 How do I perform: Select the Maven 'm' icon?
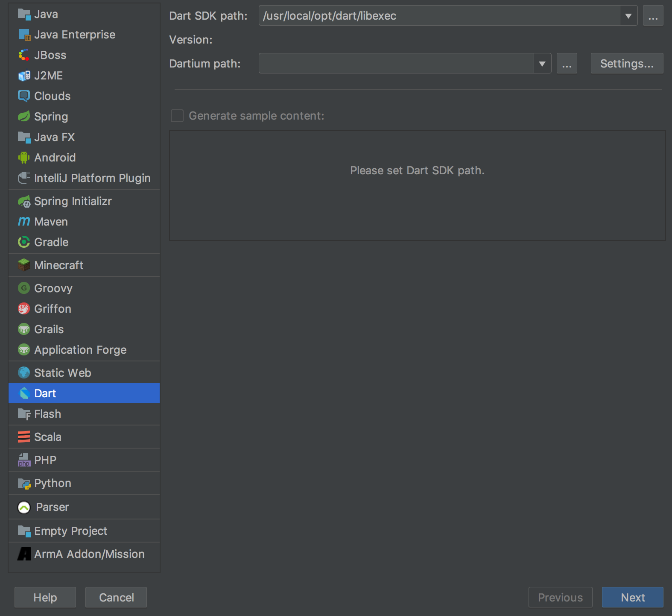coord(24,222)
